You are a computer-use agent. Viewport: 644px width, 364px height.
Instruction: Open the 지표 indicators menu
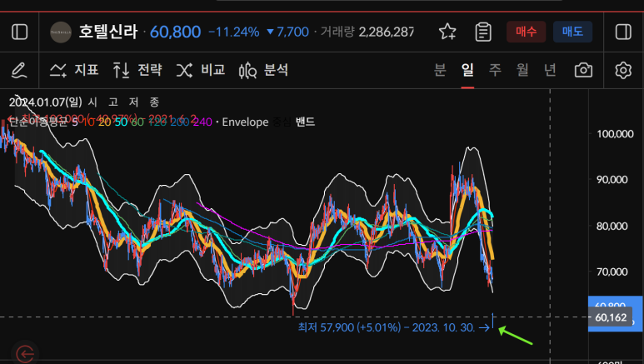74,70
